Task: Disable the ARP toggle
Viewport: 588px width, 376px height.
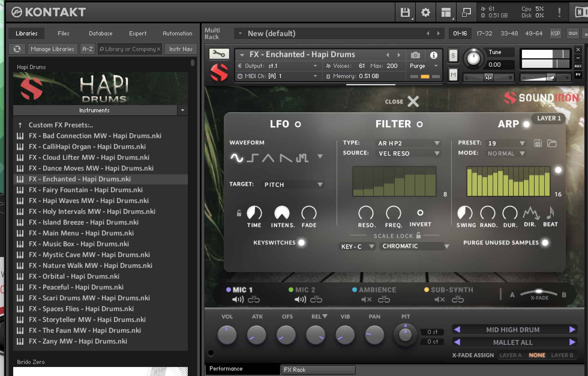Action: 526,124
